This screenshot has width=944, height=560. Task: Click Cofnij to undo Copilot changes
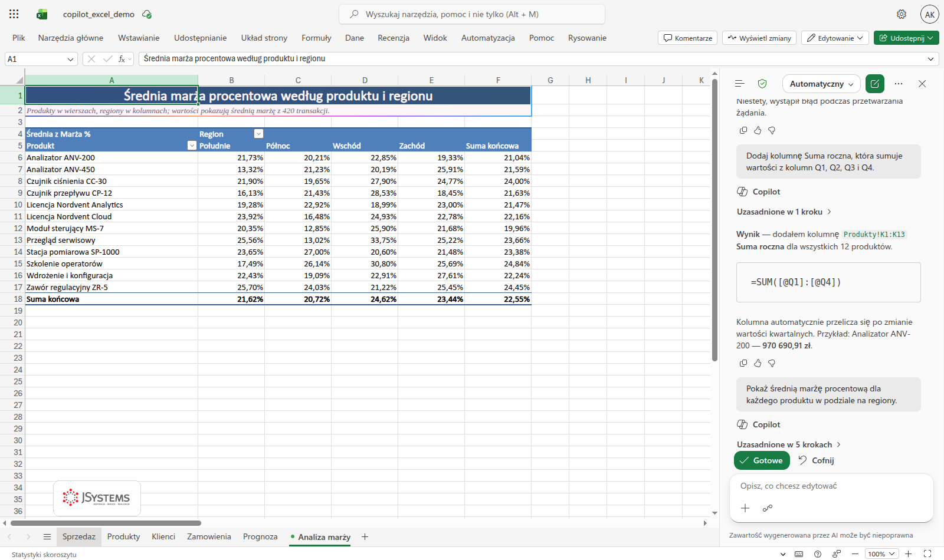point(816,460)
